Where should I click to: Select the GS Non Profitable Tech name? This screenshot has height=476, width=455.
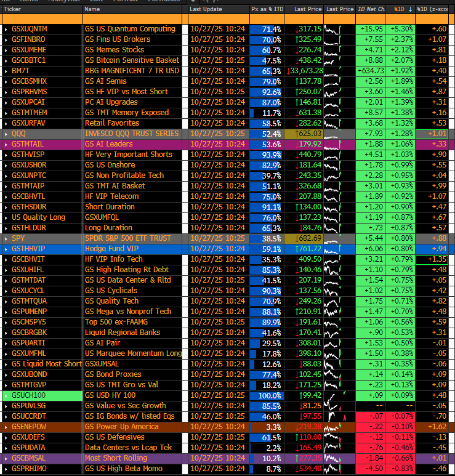pos(124,175)
